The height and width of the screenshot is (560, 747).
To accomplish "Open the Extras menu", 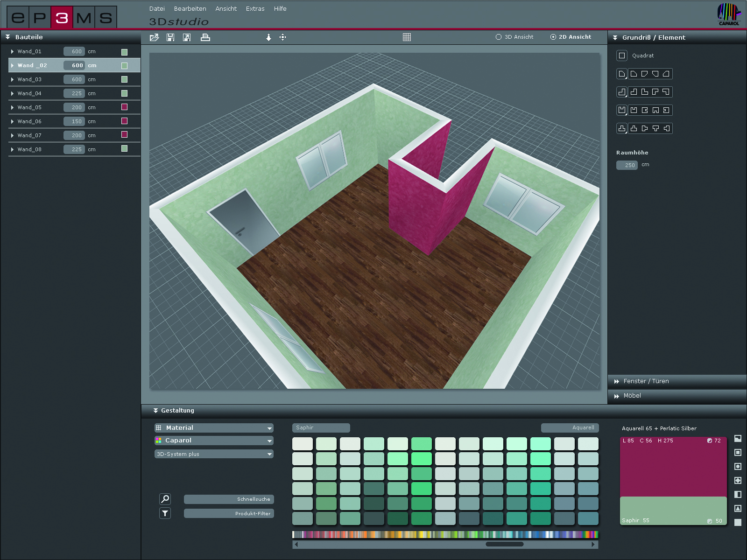I will (x=255, y=9).
